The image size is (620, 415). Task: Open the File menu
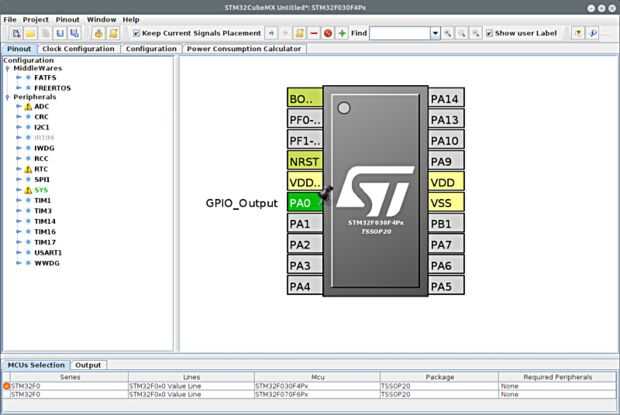coord(10,19)
